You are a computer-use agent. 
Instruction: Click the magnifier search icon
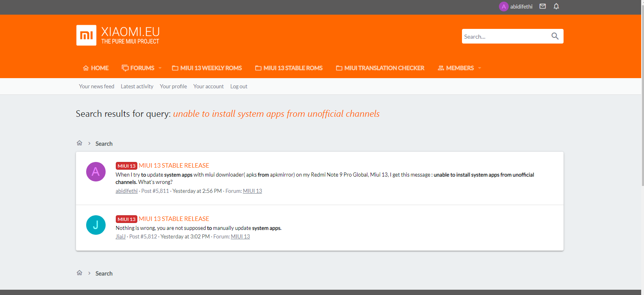point(555,36)
